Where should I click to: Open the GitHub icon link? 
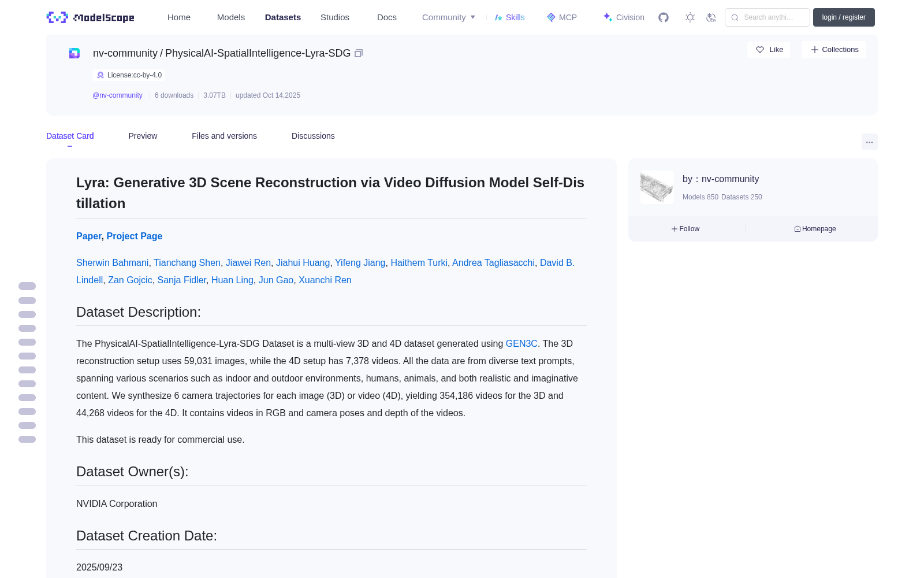(664, 17)
